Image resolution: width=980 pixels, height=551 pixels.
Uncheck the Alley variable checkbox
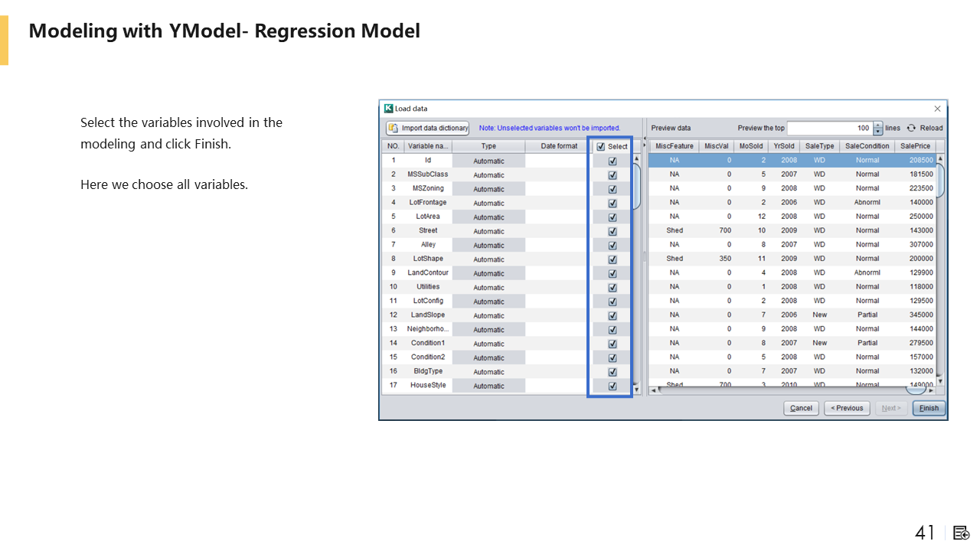tap(612, 245)
